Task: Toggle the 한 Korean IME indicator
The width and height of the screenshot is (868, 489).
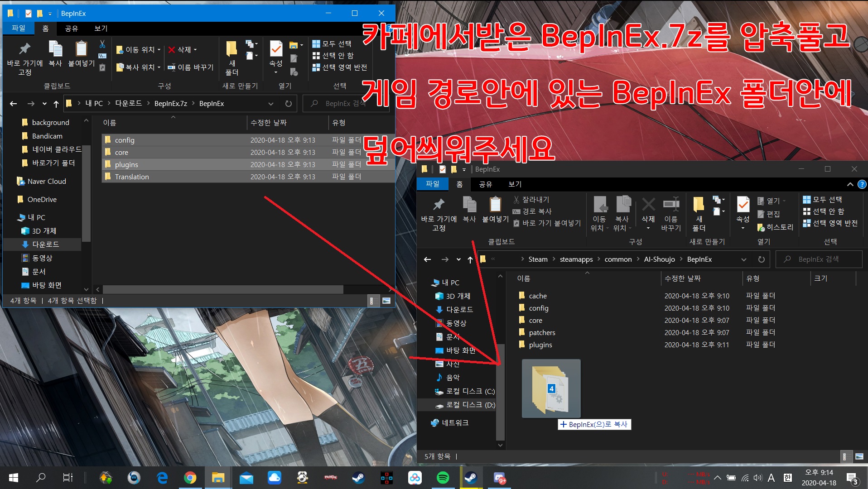Action: [788, 478]
